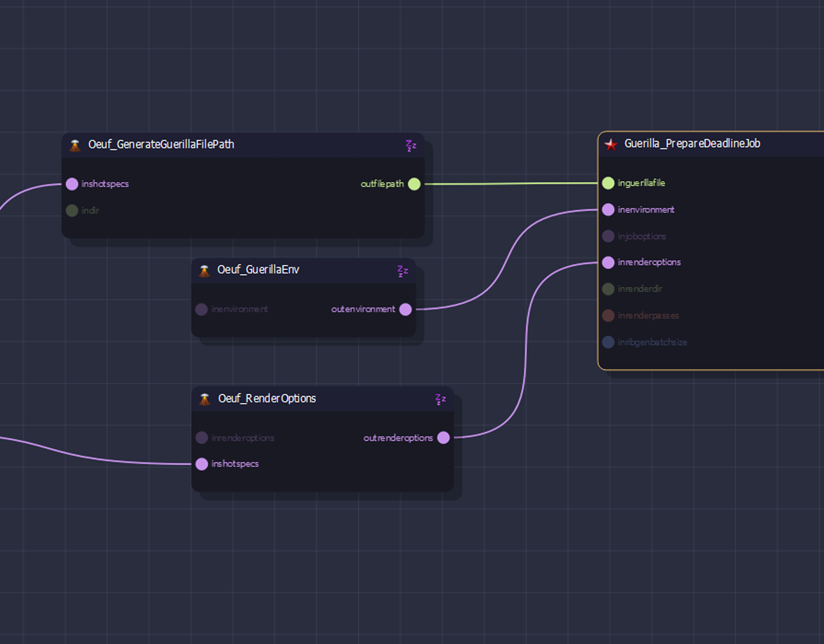Click the inribgenbatchsize label text
The width and height of the screenshot is (824, 644).
652,342
